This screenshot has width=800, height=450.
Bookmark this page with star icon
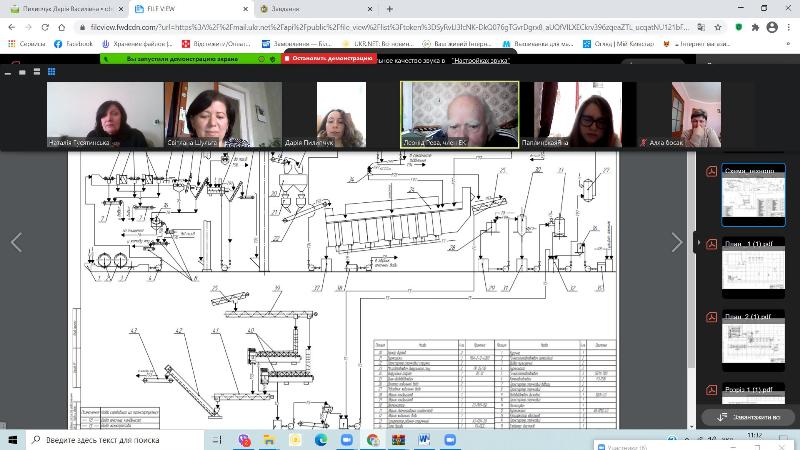717,27
